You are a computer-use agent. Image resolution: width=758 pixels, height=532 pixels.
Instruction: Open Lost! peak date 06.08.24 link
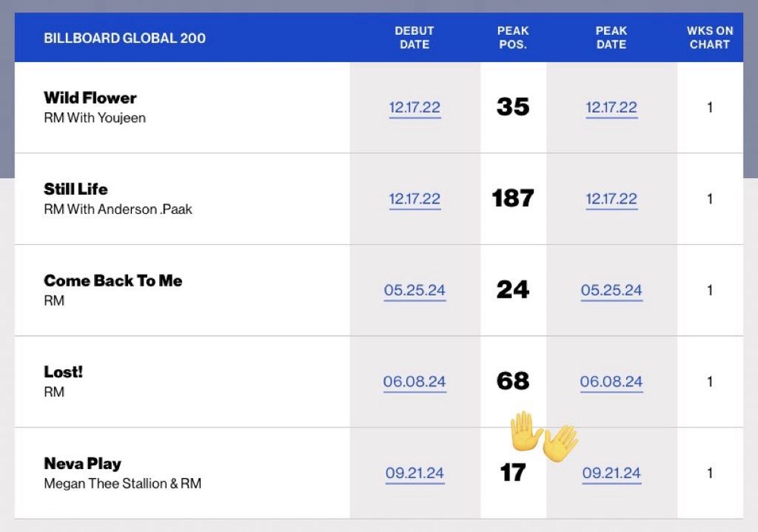pyautogui.click(x=611, y=381)
